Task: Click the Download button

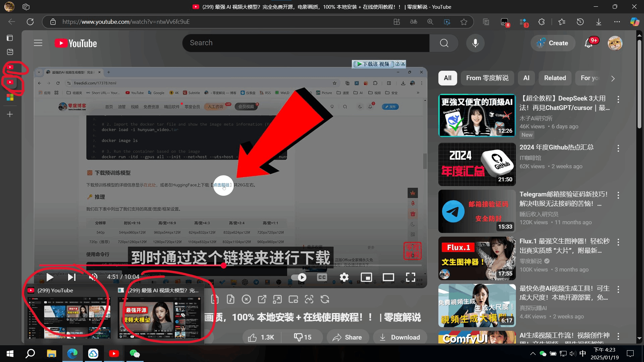Action: (x=400, y=337)
